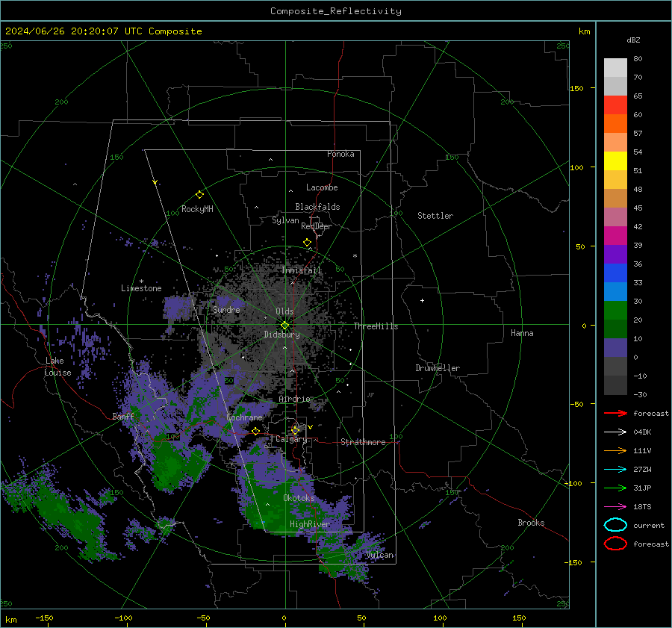
Task: Click the yellow diamond marker above Calgary label
Action: click(295, 430)
